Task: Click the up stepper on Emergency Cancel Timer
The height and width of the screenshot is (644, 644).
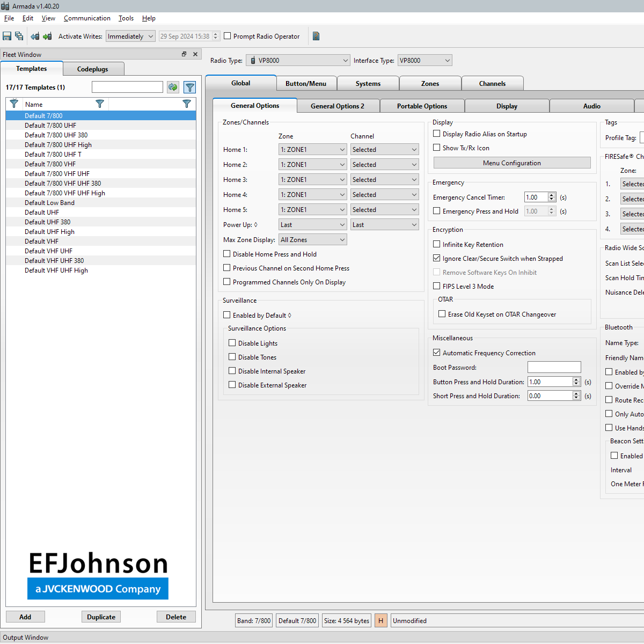Action: coord(552,194)
